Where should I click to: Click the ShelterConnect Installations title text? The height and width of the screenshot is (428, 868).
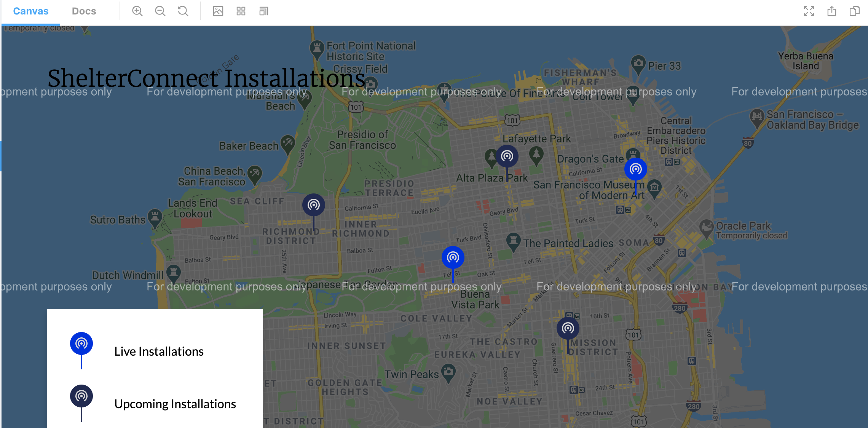pyautogui.click(x=206, y=78)
